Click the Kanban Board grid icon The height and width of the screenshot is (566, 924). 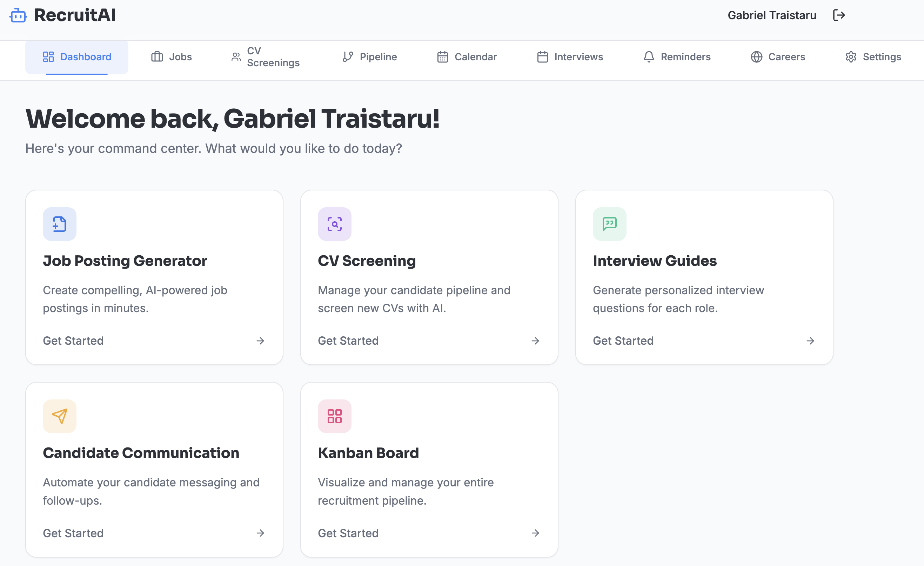pyautogui.click(x=335, y=416)
